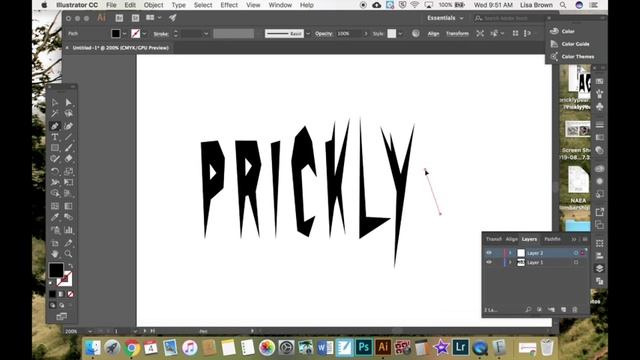Screen dimensions: 640x360
Task: Select the Direct Selection tool
Action: click(x=68, y=102)
